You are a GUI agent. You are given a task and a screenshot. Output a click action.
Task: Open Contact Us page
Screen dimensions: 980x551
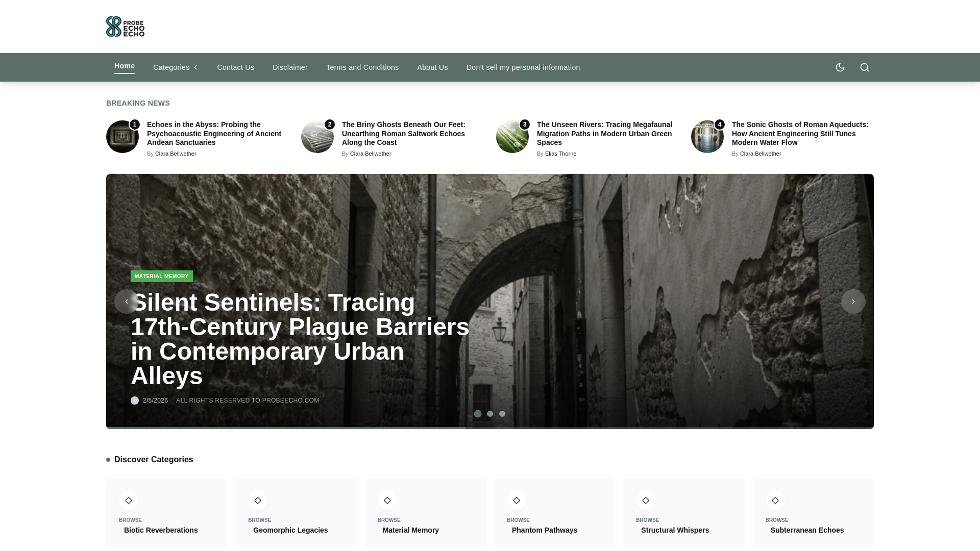pyautogui.click(x=235, y=67)
